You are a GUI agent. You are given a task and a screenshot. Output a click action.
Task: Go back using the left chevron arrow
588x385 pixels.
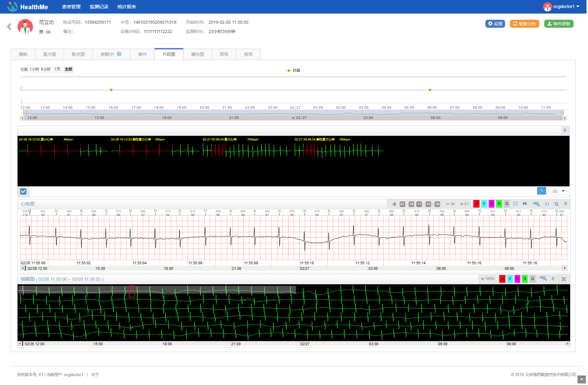[9, 27]
